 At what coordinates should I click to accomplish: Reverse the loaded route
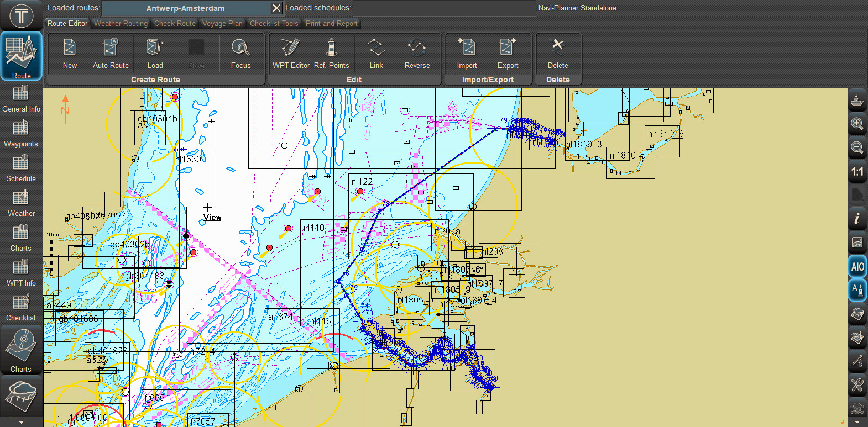pos(417,48)
